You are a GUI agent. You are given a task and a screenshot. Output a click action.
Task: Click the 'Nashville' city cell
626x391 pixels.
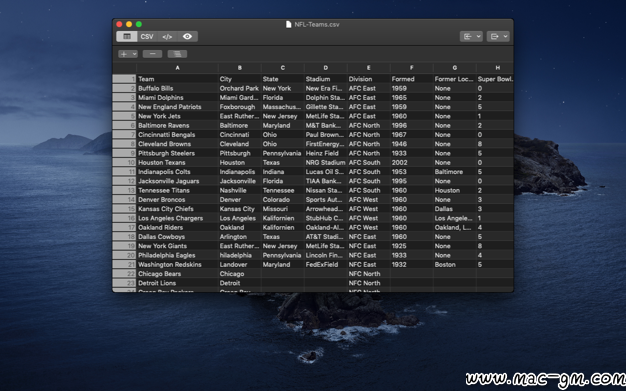(240, 190)
